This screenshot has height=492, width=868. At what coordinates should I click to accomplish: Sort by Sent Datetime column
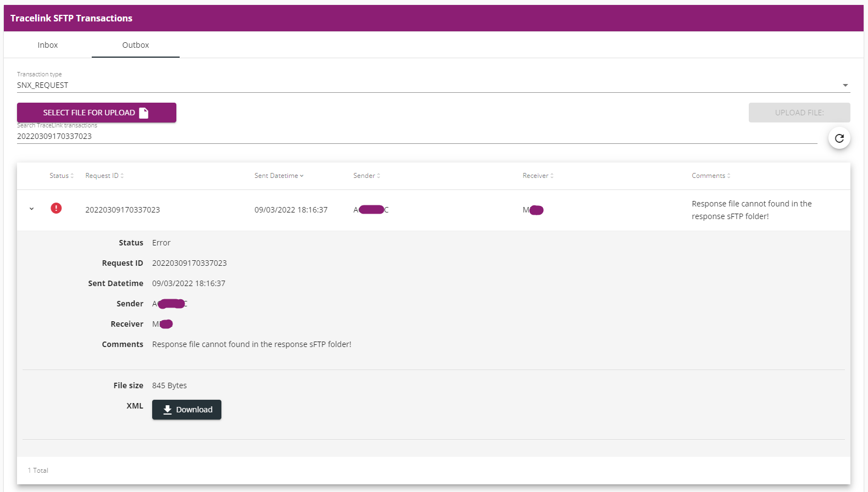[279, 176]
